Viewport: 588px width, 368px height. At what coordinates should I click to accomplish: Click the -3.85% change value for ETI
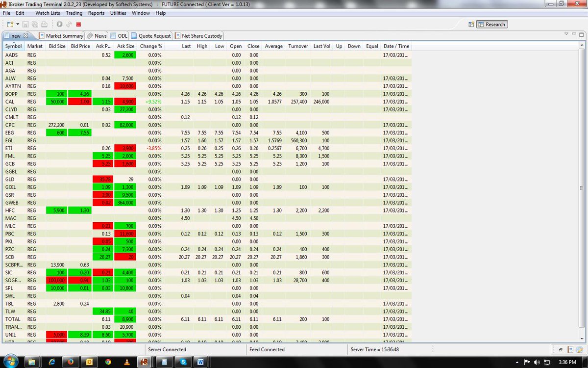[154, 148]
